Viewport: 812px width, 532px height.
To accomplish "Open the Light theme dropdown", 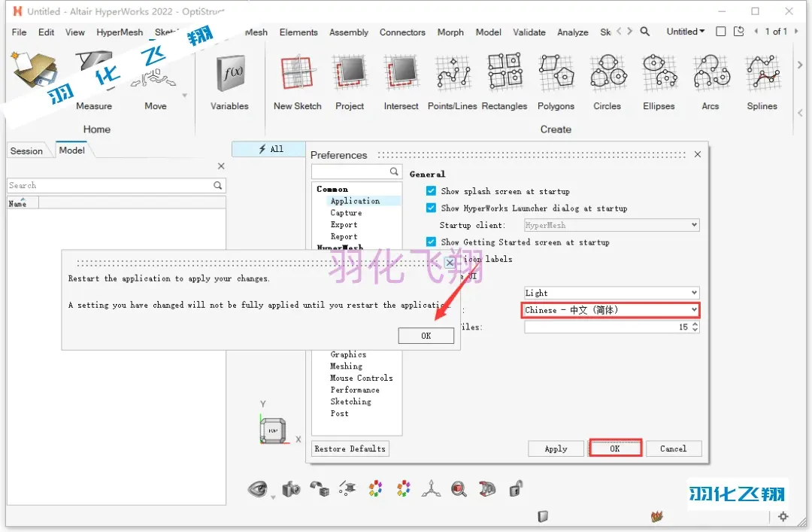I will click(x=611, y=293).
